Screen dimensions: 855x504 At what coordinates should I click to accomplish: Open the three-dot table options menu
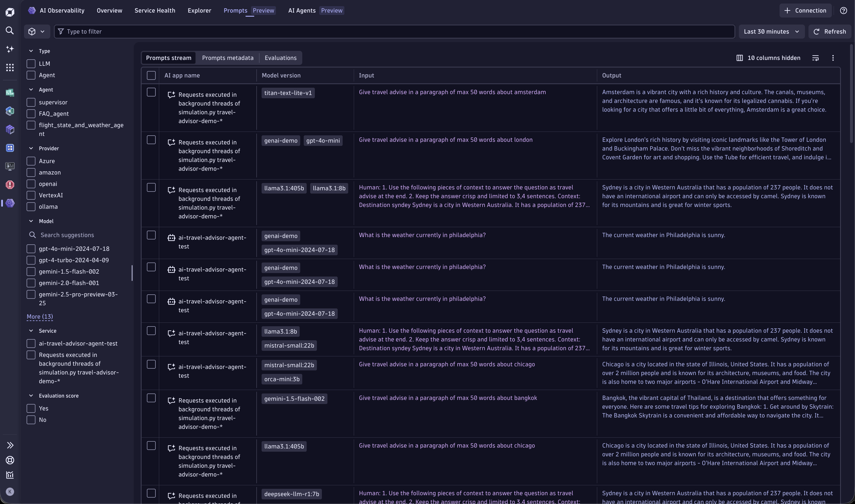pos(833,58)
